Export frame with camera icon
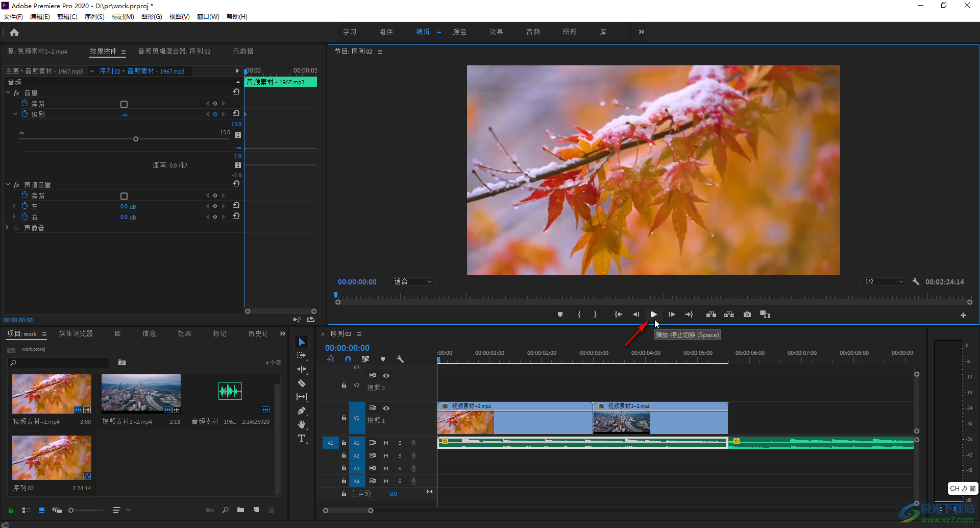This screenshot has width=980, height=528. click(747, 315)
